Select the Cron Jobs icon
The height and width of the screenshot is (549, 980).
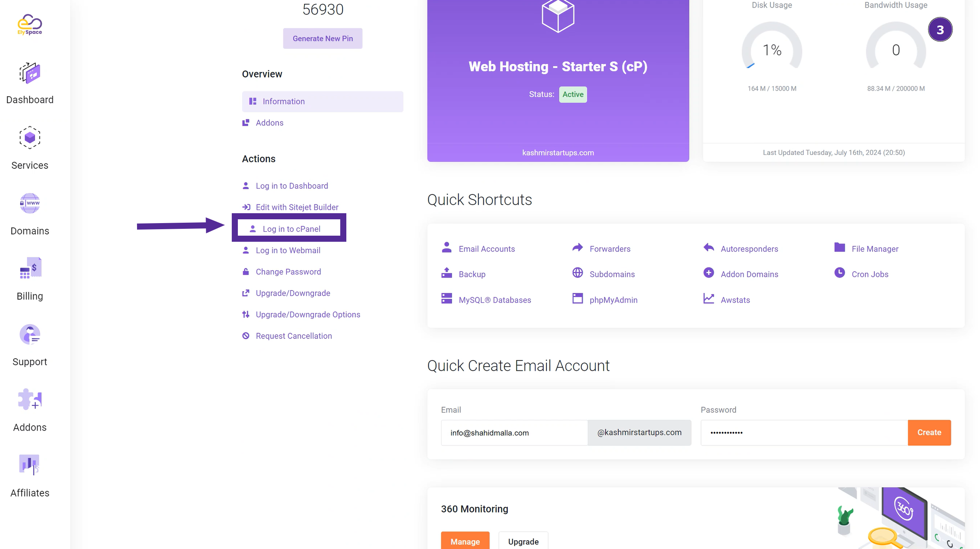pos(839,273)
